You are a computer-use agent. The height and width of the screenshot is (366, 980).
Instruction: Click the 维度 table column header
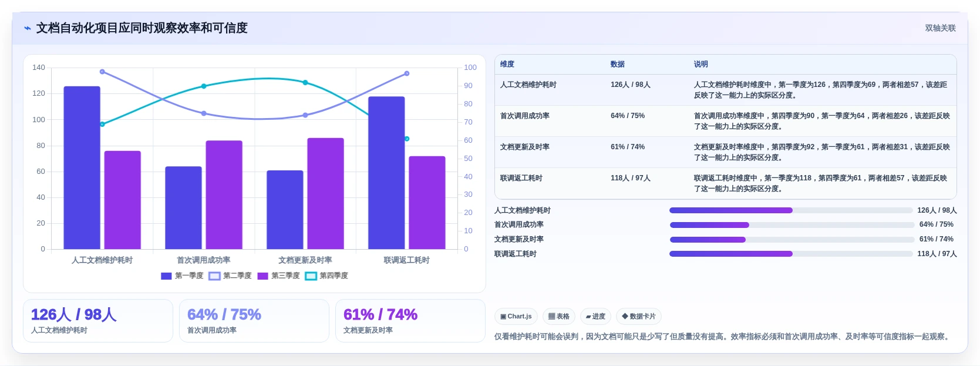[x=507, y=64]
